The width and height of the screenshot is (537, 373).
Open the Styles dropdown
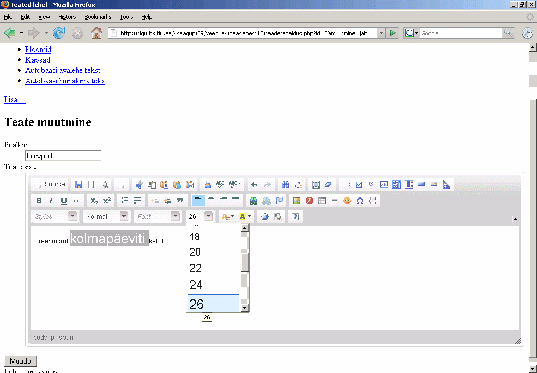point(54,216)
